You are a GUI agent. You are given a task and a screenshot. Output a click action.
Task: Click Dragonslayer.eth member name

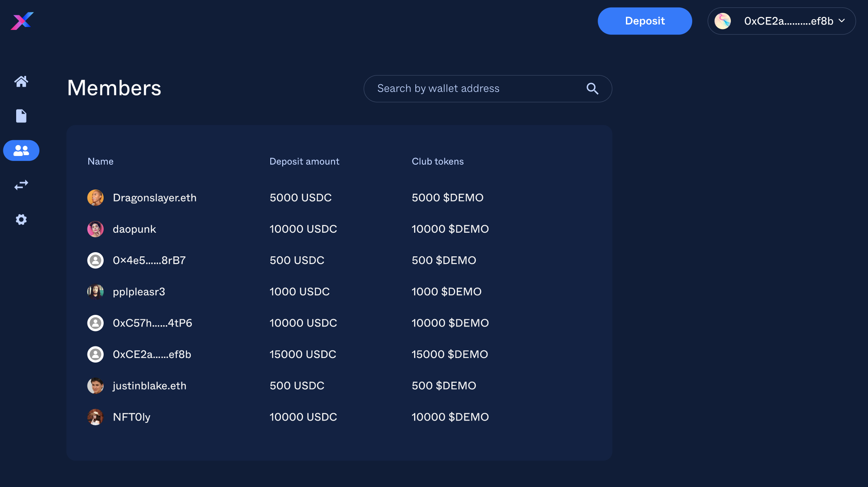[155, 198]
